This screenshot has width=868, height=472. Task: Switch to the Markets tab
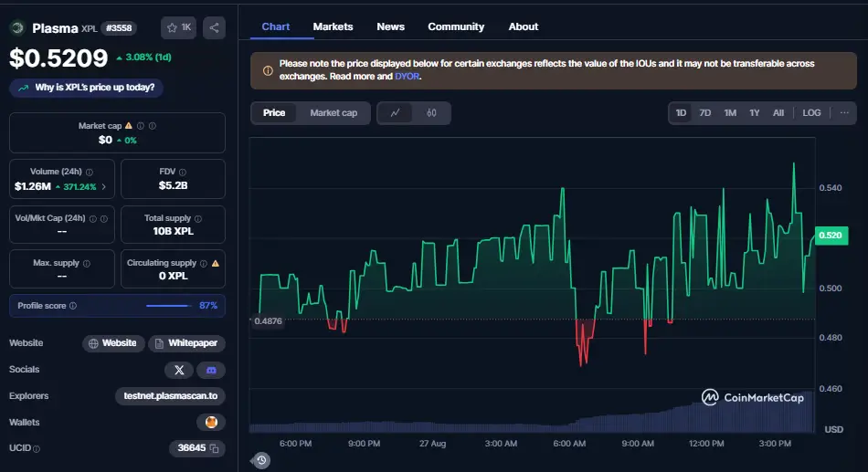pyautogui.click(x=333, y=26)
